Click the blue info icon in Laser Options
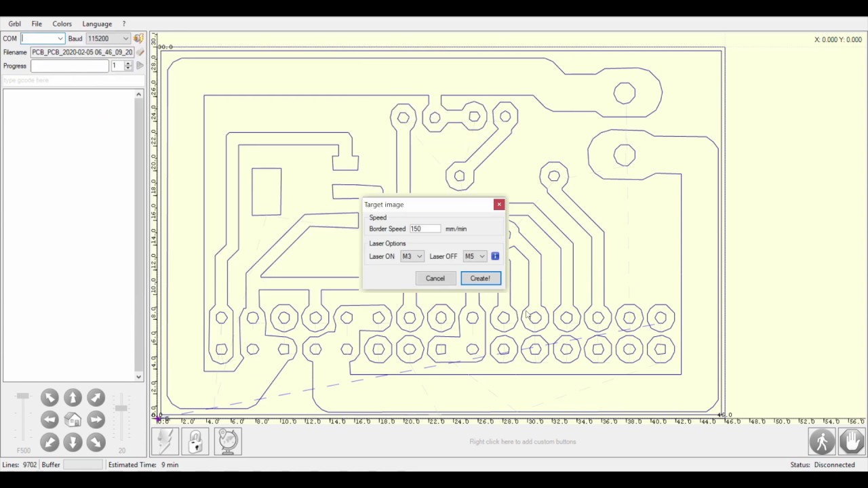Screen dimensions: 868x488 pos(495,256)
